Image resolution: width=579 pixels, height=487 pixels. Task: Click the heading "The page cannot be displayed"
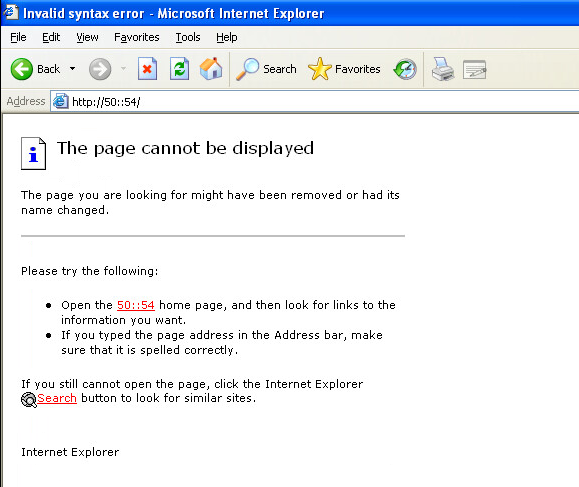coord(185,148)
